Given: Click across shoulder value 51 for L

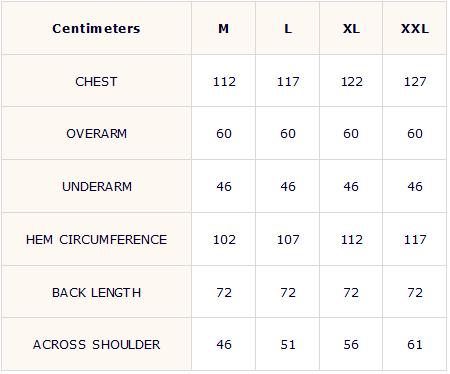Looking at the screenshot, I should coord(288,345).
